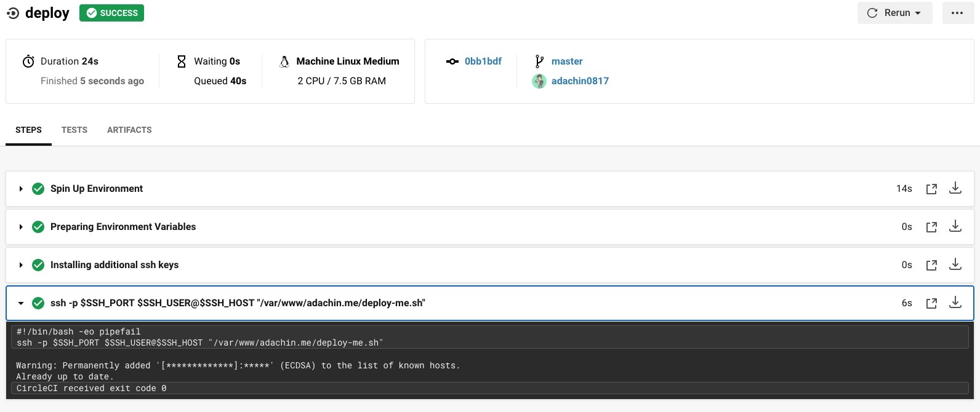Open commit 0bb1bdf link
980x412 pixels.
coord(483,61)
